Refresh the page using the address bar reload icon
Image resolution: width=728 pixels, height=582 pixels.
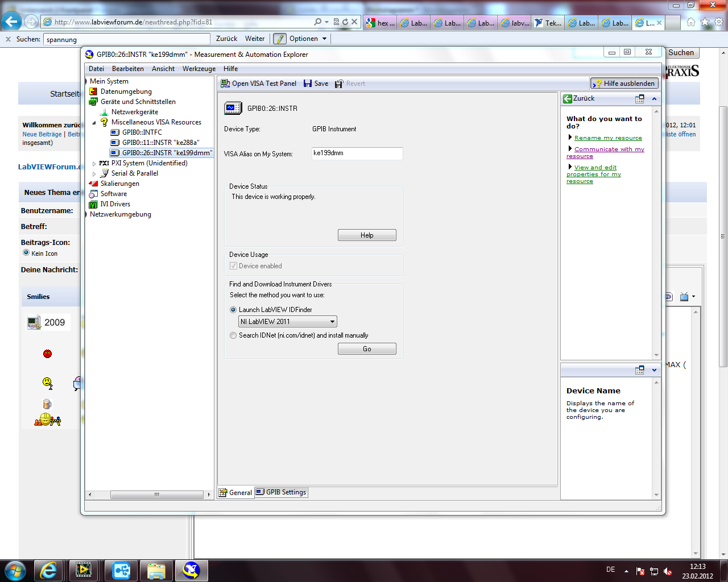(345, 22)
